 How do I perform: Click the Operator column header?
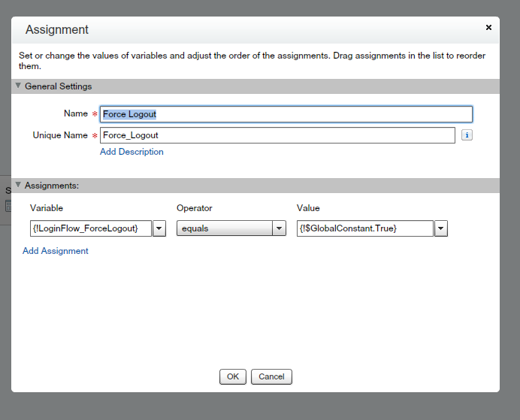195,208
